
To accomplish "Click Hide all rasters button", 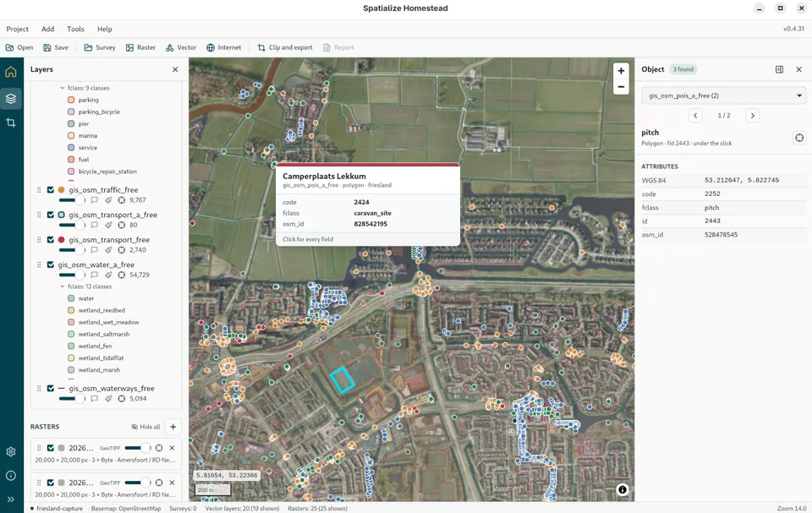I will [x=145, y=427].
